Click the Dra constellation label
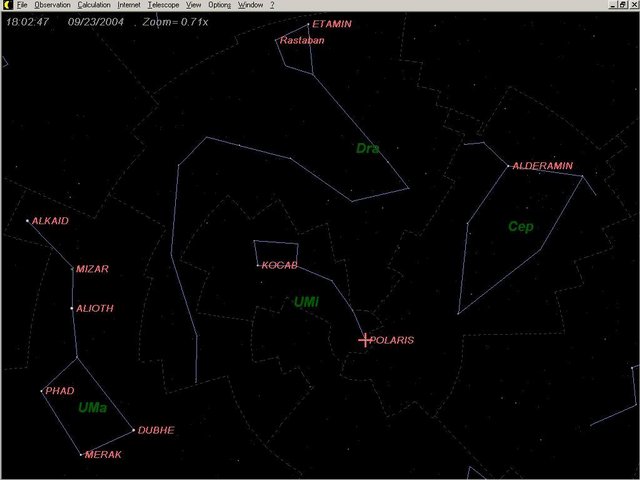Image resolution: width=640 pixels, height=480 pixels. click(367, 148)
